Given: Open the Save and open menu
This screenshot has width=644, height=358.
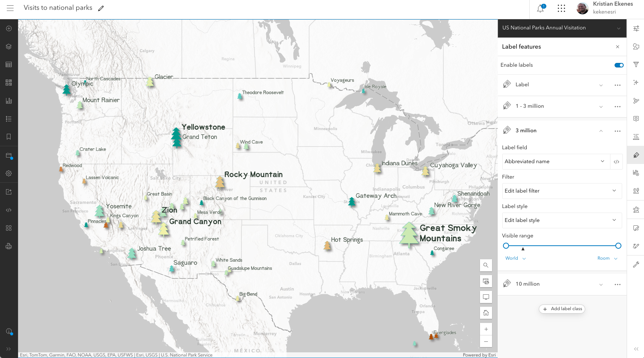Looking at the screenshot, I should [9, 156].
